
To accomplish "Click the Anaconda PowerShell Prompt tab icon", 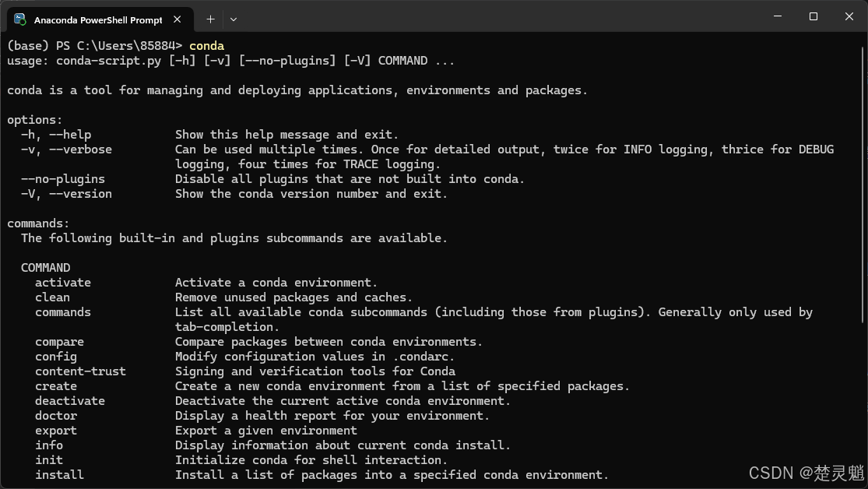I will point(20,19).
